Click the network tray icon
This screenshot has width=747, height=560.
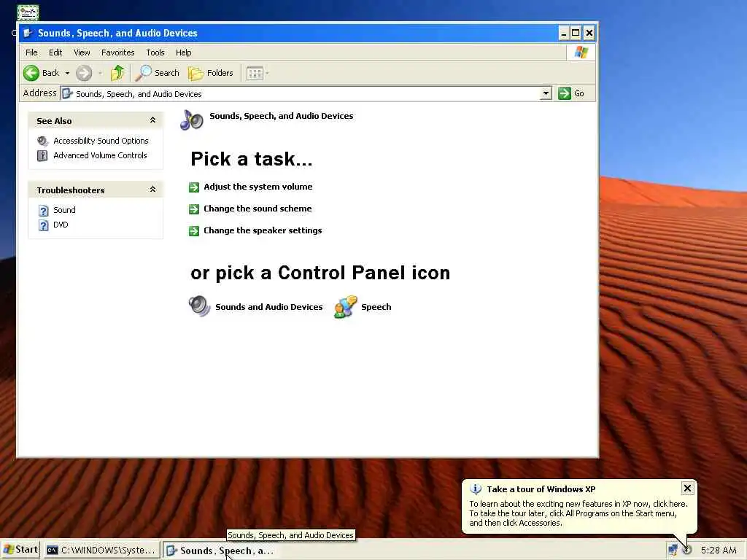[673, 550]
